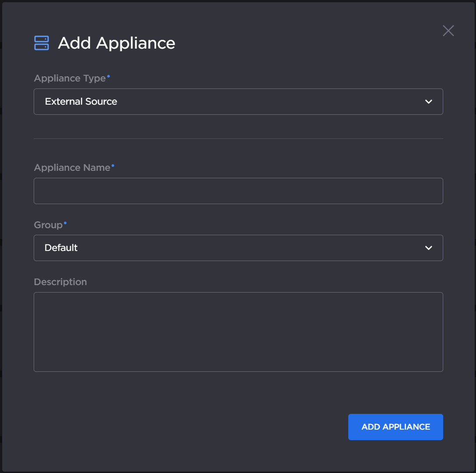This screenshot has height=473, width=476.
Task: Click the appliance icon beside the dialog title
Action: tap(41, 42)
